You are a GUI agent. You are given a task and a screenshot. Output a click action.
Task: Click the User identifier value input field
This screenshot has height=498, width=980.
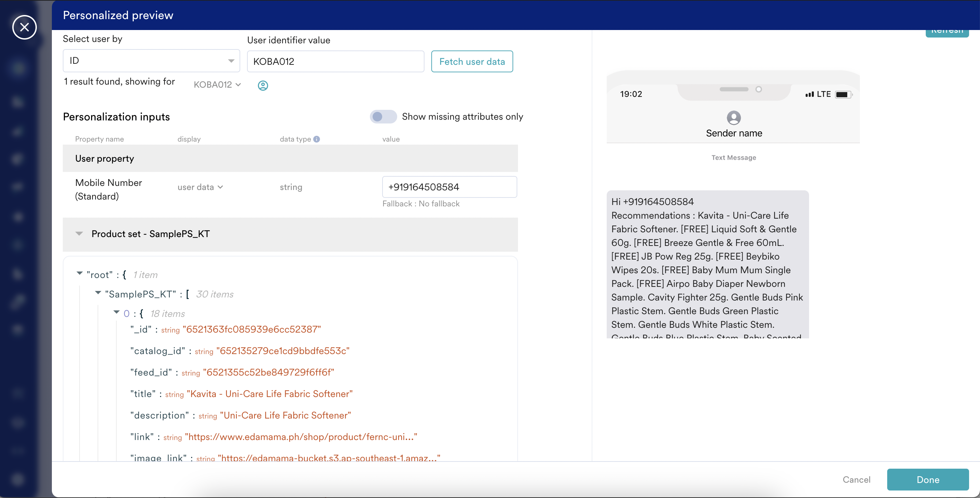(335, 62)
